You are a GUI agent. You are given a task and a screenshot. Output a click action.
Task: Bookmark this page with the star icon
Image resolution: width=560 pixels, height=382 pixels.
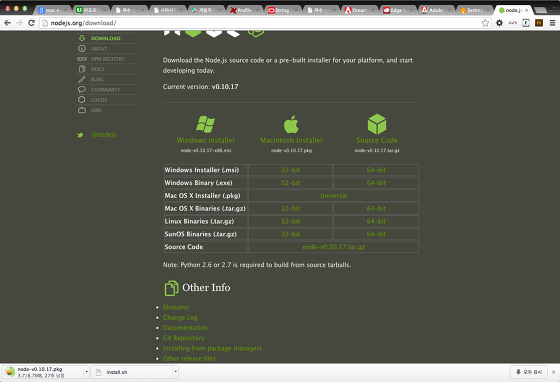485,23
